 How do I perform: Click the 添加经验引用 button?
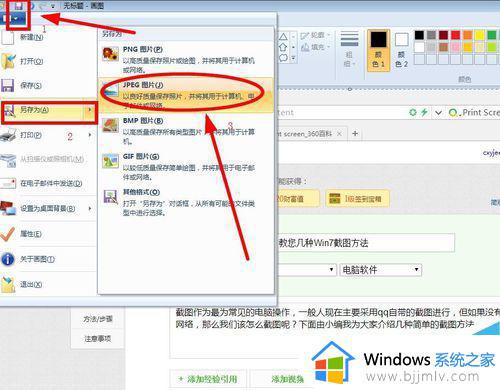tap(208, 379)
